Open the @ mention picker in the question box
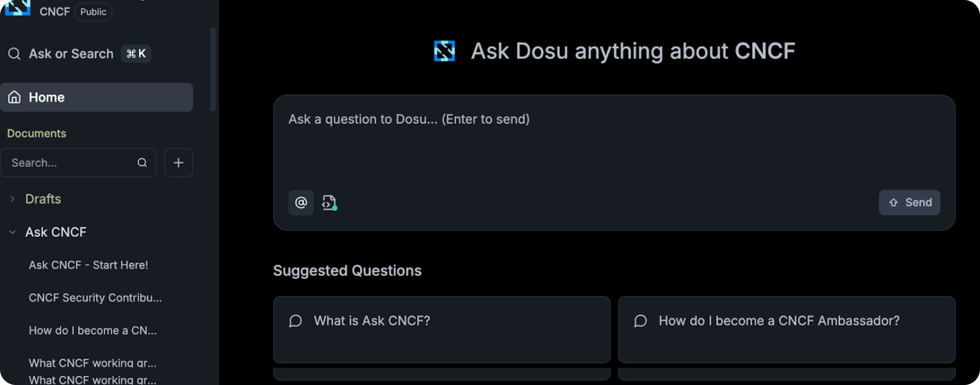980x385 pixels. pos(300,202)
